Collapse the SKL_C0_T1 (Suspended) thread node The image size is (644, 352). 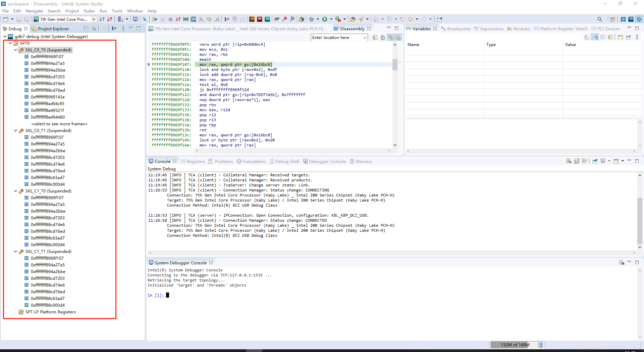click(x=15, y=131)
